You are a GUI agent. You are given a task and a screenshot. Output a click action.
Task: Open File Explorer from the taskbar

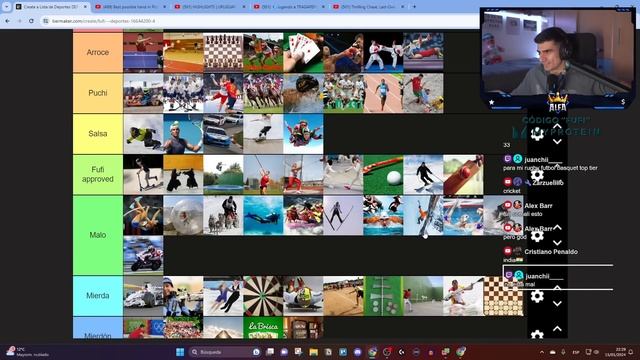313,352
